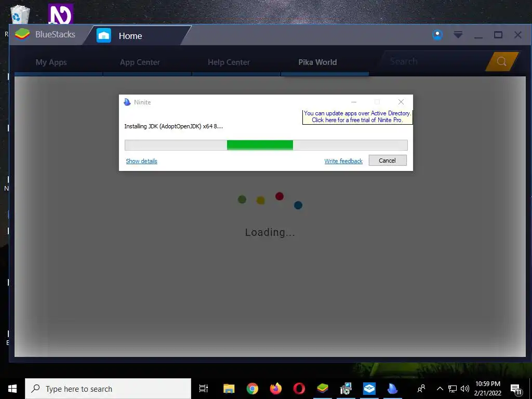Open the BlueStacks account profile icon

pos(437,35)
